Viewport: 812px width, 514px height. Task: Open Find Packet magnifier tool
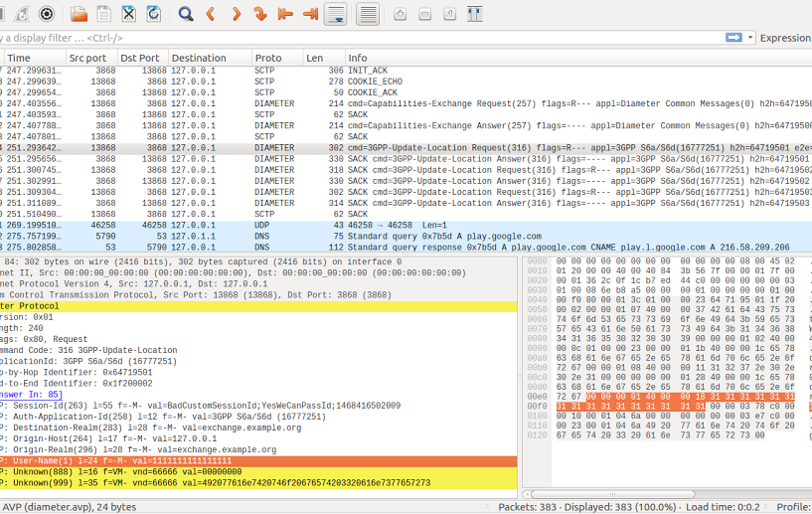pos(186,14)
